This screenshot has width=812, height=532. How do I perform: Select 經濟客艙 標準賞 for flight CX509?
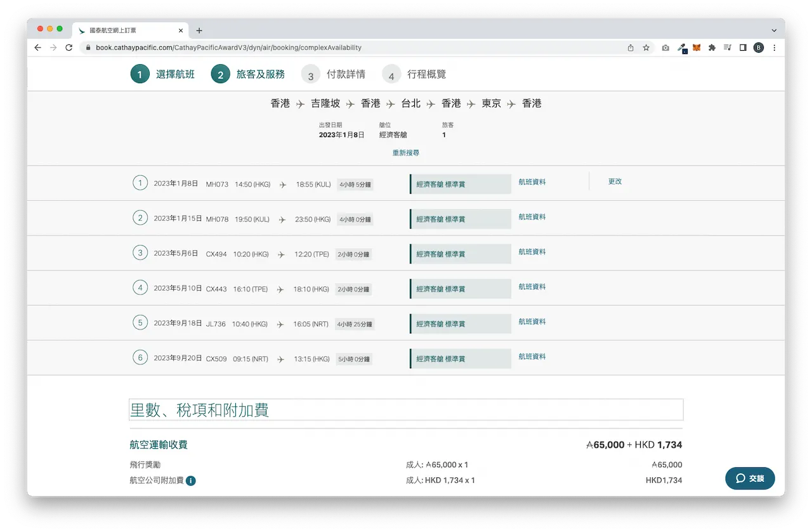461,359
